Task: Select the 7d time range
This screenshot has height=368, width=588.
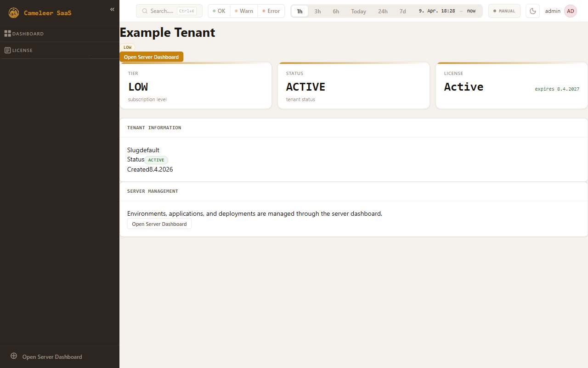Action: (x=402, y=11)
